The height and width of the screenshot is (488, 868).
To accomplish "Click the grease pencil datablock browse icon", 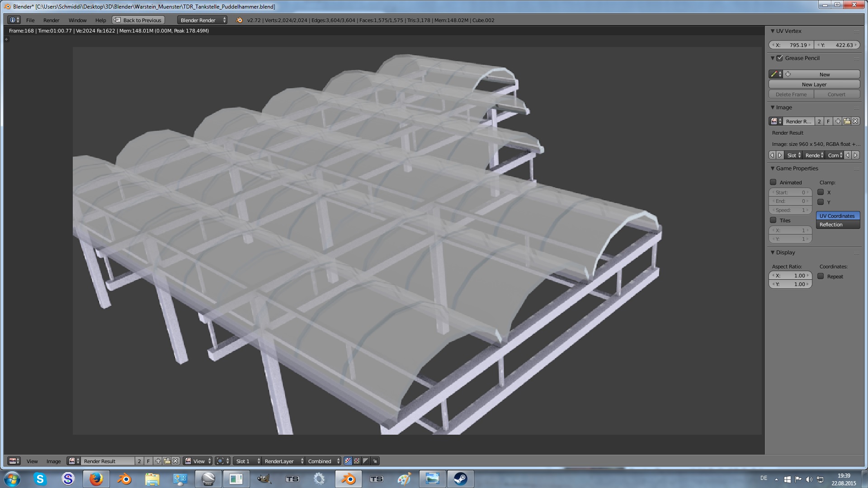I will tap(776, 74).
